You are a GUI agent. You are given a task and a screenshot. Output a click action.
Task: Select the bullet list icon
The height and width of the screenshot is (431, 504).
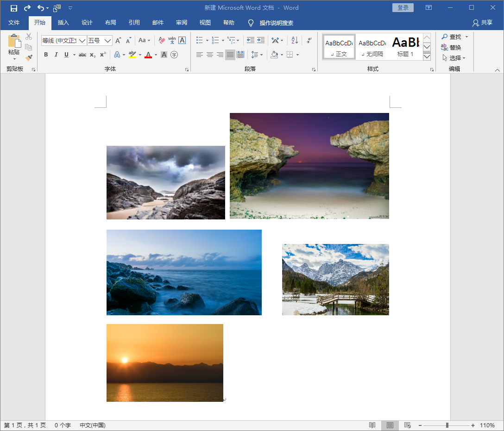200,40
